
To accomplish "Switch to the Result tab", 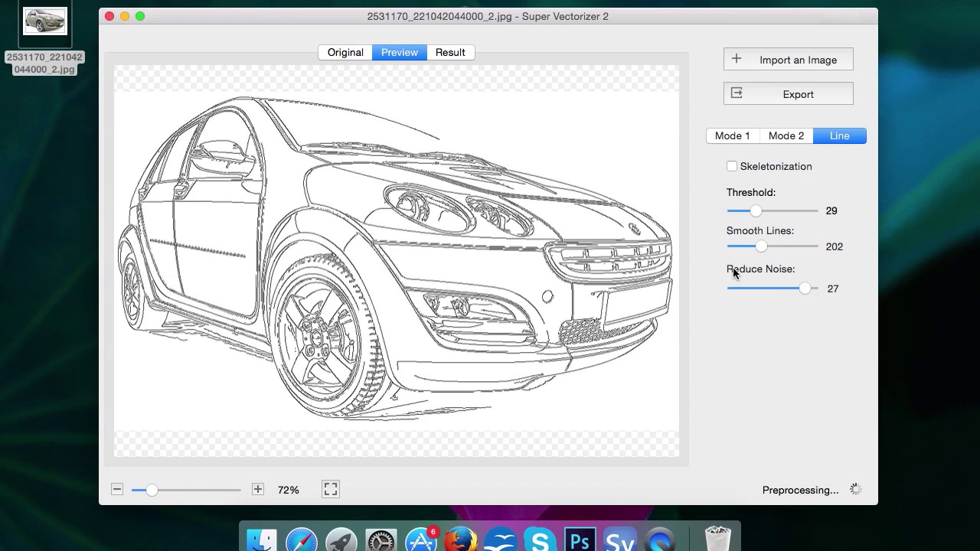I will [450, 52].
